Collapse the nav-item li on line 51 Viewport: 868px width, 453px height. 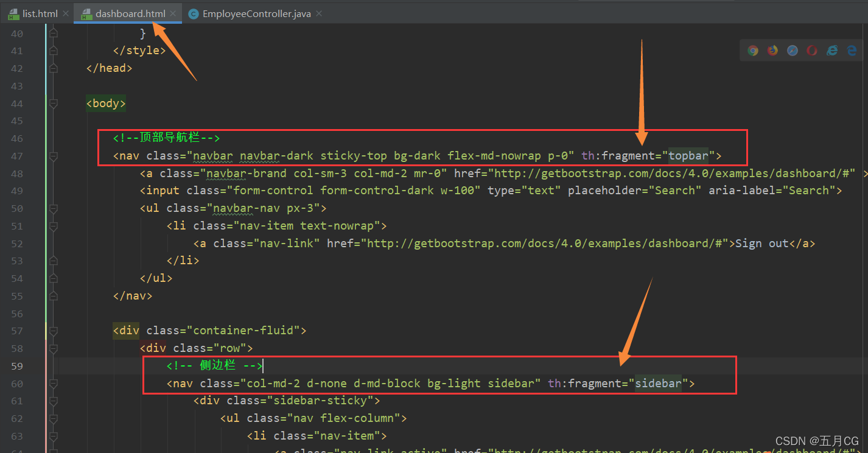pos(54,226)
